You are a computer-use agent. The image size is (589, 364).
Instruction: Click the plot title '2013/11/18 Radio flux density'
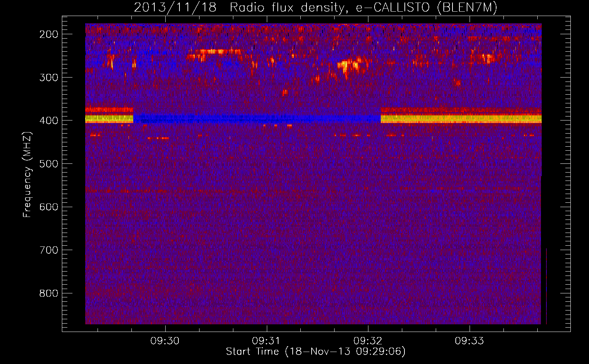coord(316,7)
